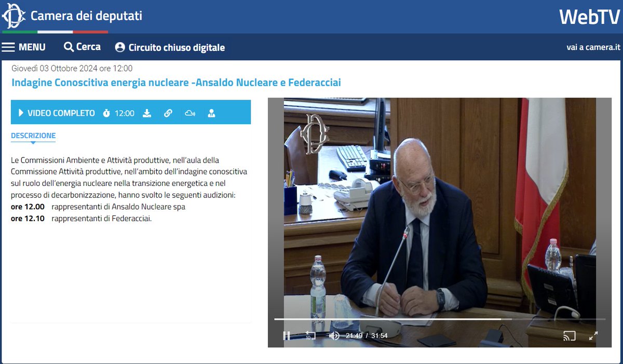Jump to the 12:00 stopwatch timestamp

tap(118, 113)
